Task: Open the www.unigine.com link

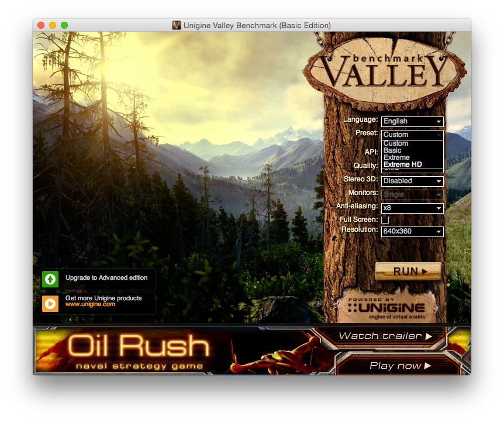Action: (x=90, y=304)
